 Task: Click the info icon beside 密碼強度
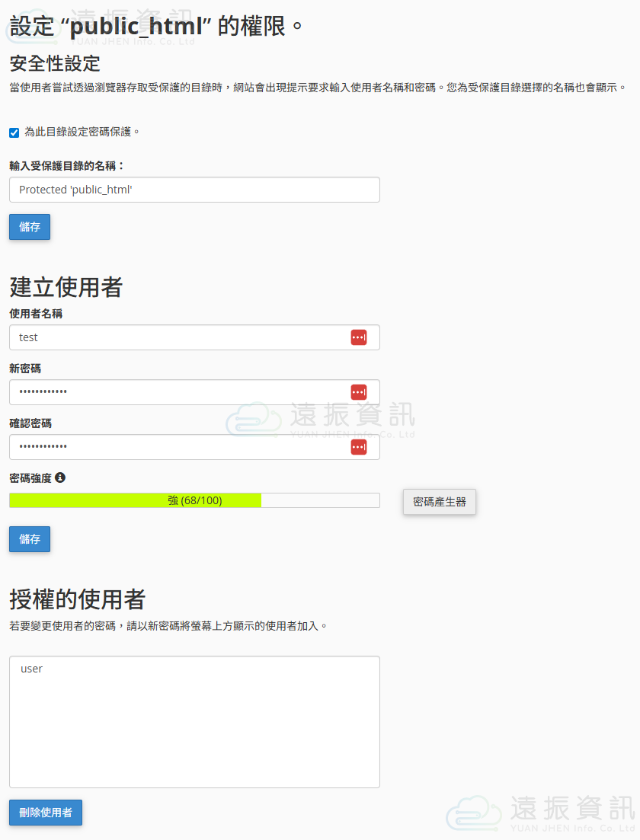[60, 478]
